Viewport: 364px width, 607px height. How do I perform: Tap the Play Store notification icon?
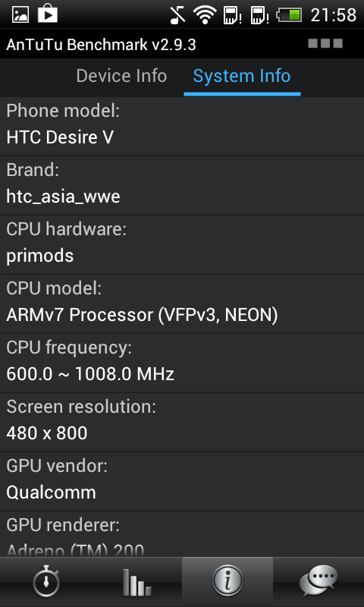pyautogui.click(x=48, y=14)
